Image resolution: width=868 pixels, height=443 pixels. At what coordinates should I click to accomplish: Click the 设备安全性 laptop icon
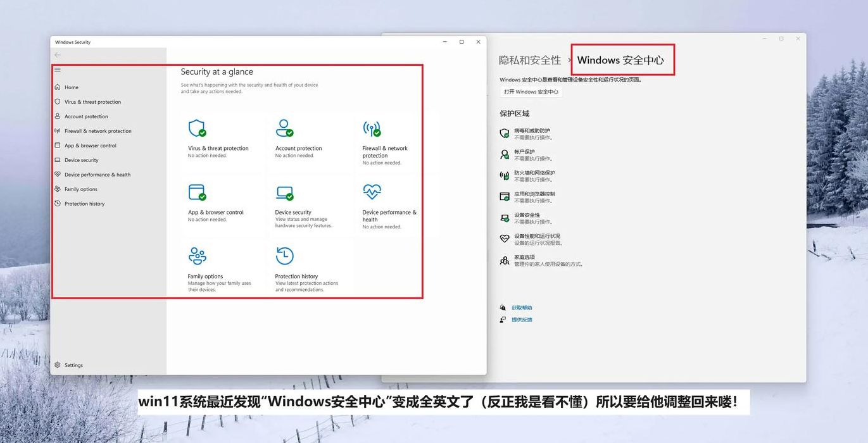point(505,218)
